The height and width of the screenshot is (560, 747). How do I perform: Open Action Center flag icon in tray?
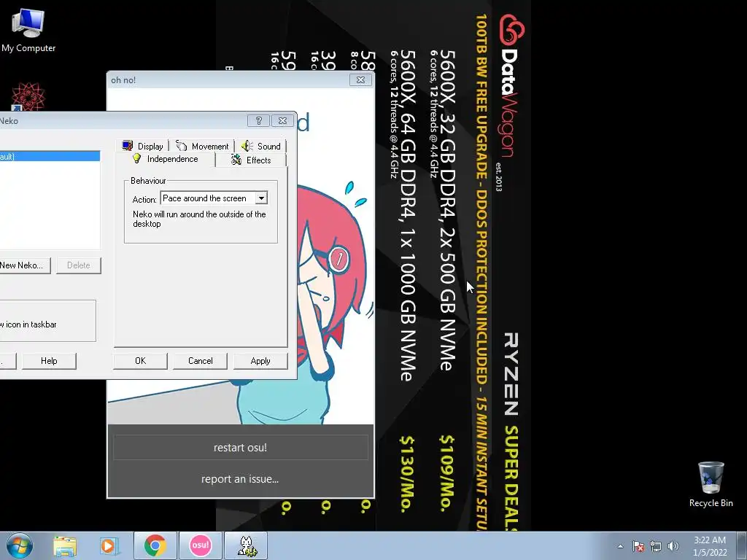coord(638,546)
